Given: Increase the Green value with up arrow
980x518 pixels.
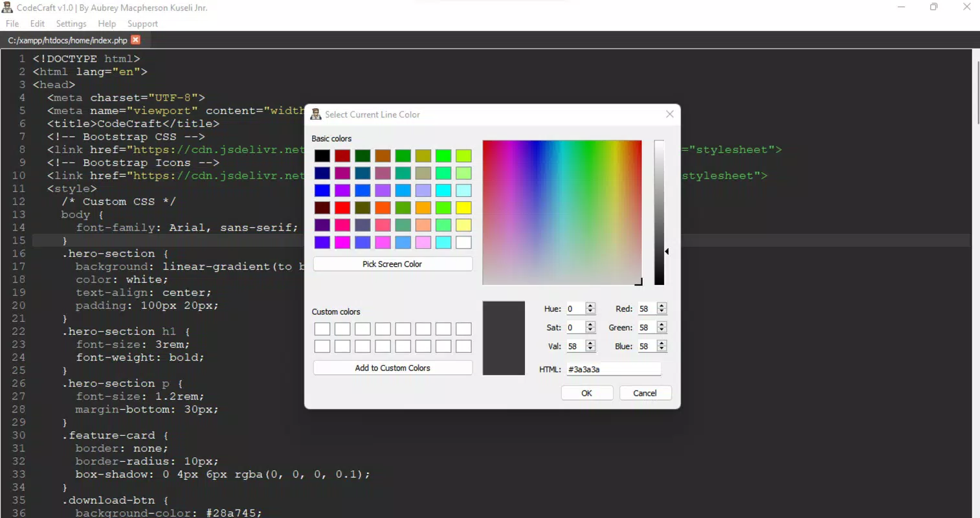Looking at the screenshot, I should [x=662, y=324].
